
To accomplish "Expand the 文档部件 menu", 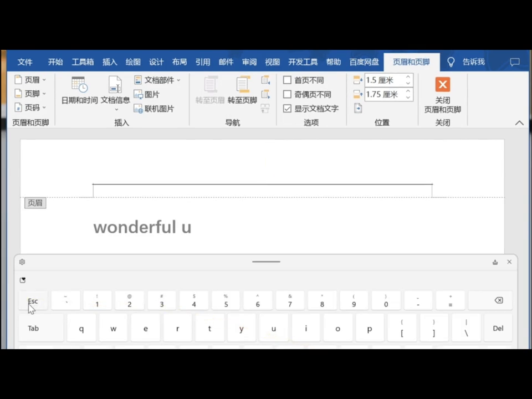I will click(x=157, y=80).
